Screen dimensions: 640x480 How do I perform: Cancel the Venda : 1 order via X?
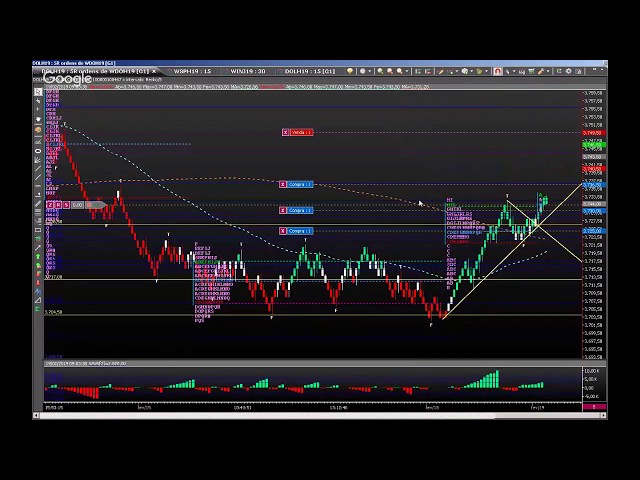click(285, 132)
